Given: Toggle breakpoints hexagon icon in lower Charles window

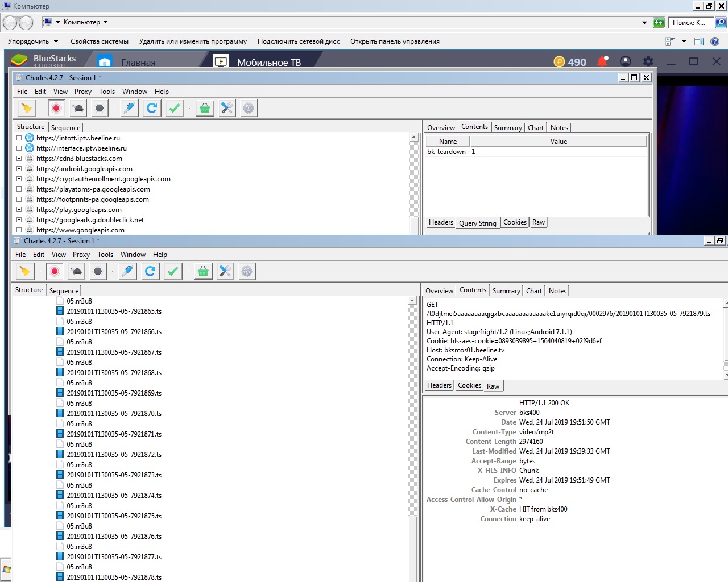Looking at the screenshot, I should pos(98,271).
